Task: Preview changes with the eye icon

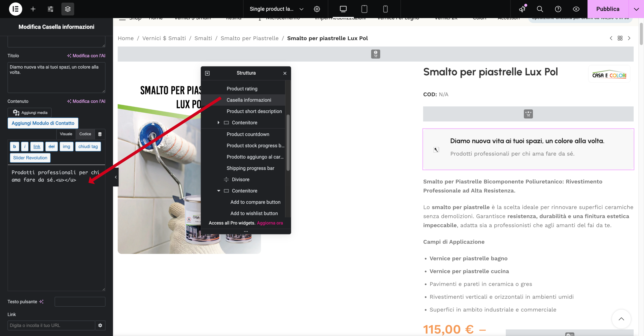Action: (576, 9)
